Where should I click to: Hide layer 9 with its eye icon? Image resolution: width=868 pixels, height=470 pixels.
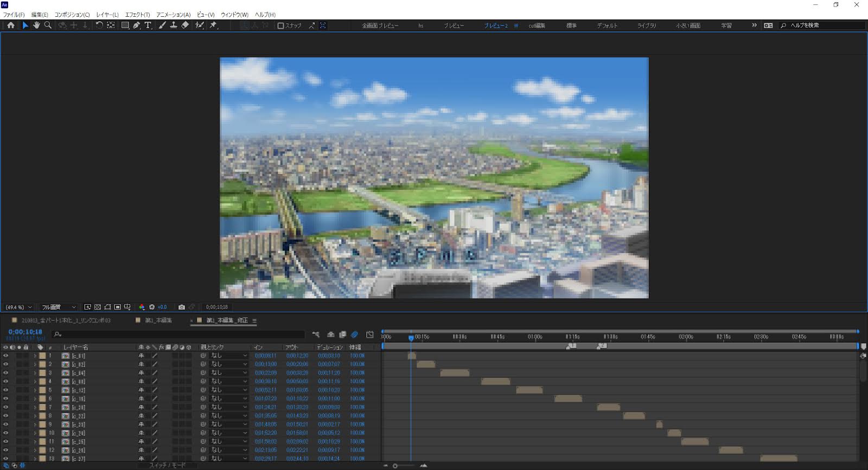click(x=5, y=424)
